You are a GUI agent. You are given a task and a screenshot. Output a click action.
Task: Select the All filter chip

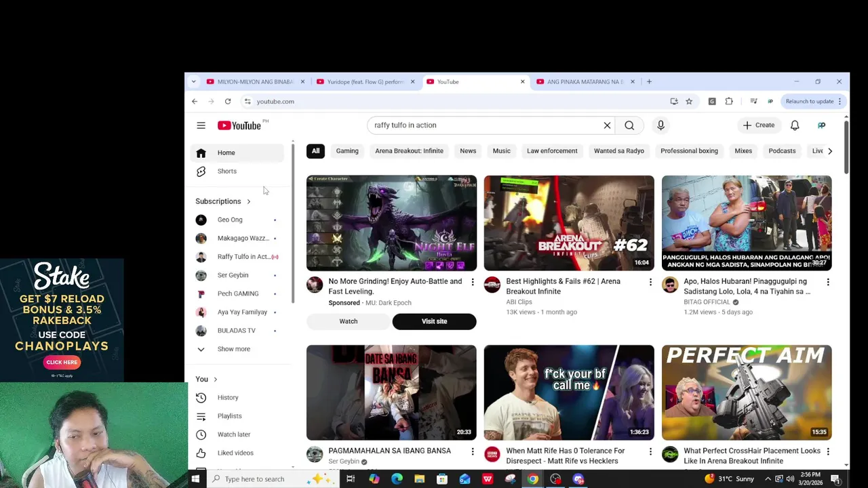coord(315,151)
